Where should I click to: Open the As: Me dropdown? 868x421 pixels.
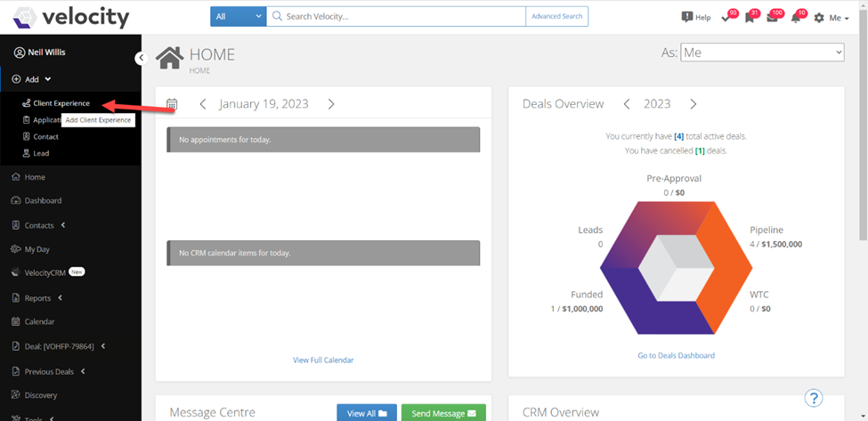(x=762, y=53)
